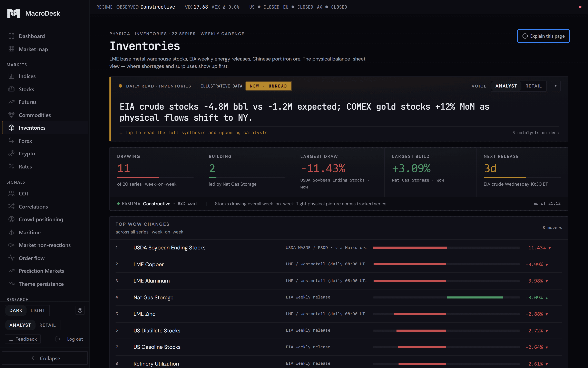This screenshot has width=588, height=368.
Task: Click the Crowd positioning target icon
Action: click(11, 219)
